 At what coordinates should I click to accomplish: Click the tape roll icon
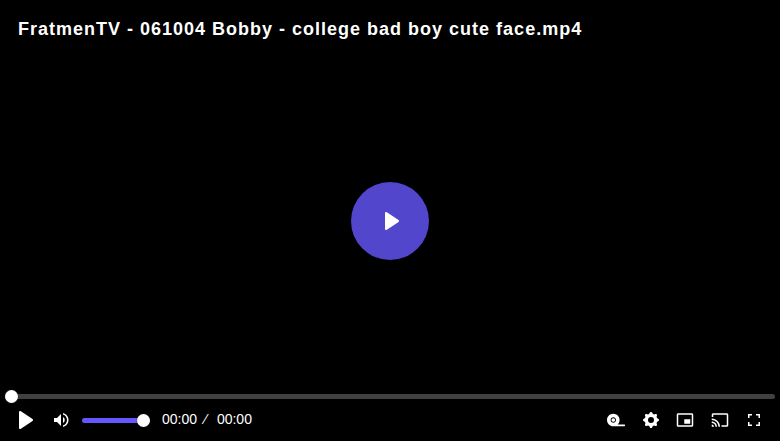pos(616,420)
